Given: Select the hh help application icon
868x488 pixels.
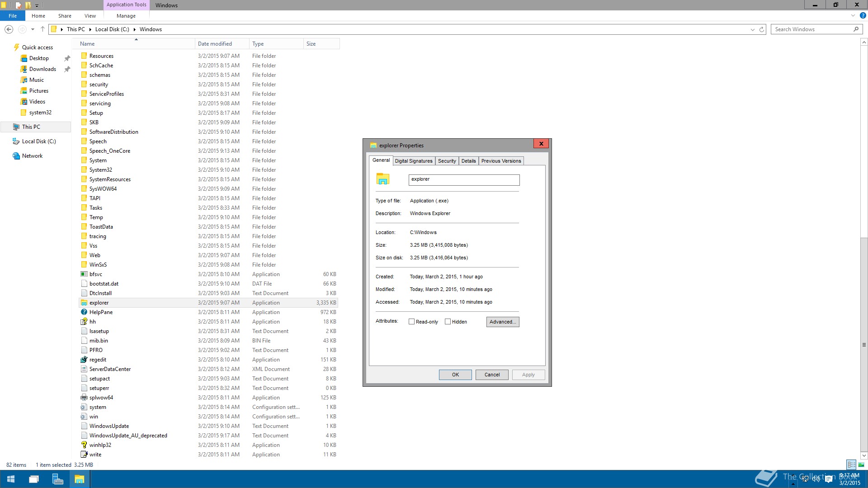Looking at the screenshot, I should [x=84, y=322].
